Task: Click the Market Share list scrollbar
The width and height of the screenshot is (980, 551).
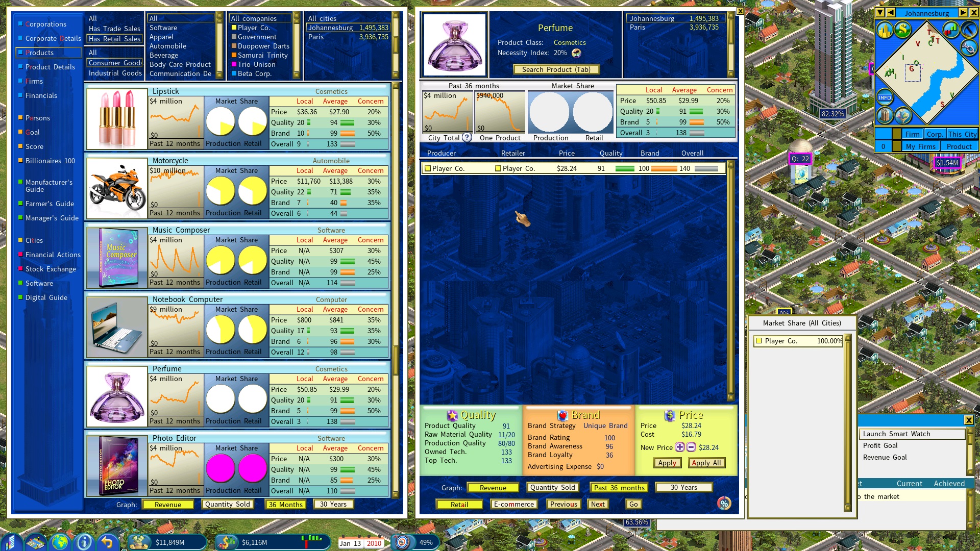Action: coord(848,423)
